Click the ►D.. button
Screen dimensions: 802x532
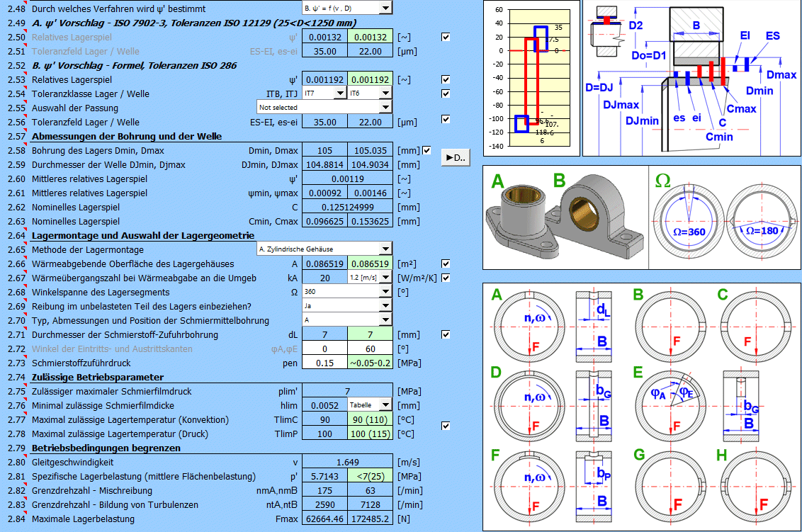(x=455, y=157)
